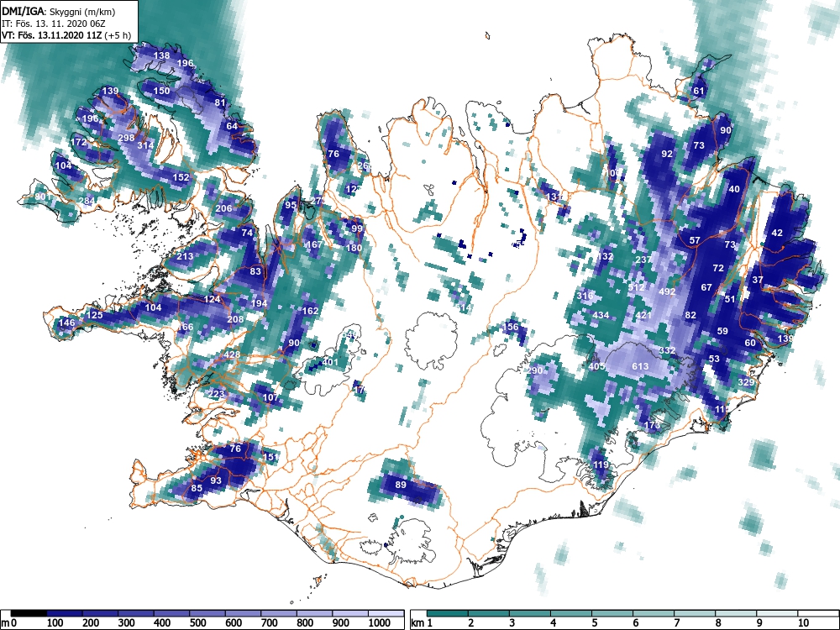Select the visibility value 401
840x630 pixels.
tap(330, 362)
